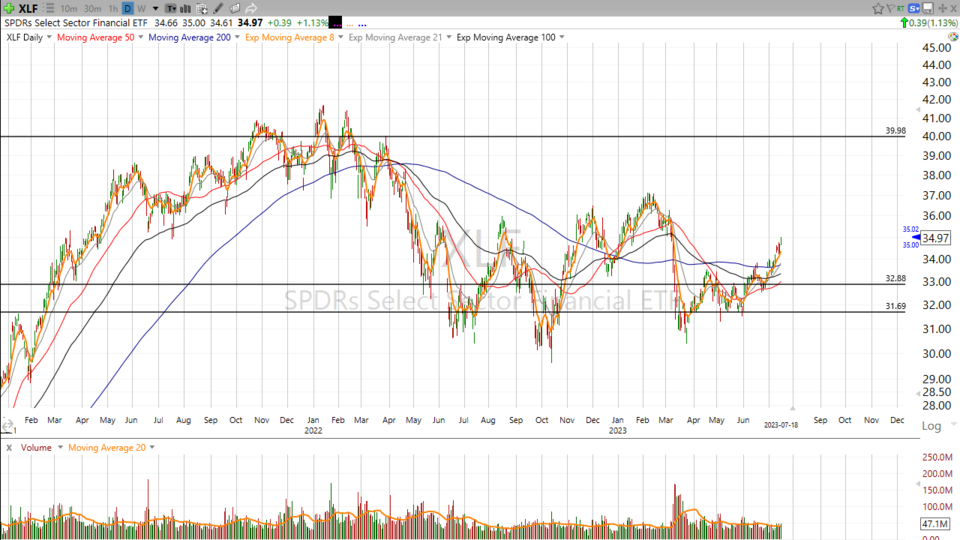Toggle the Log scale on price axis
The image size is (960, 540).
[x=930, y=426]
